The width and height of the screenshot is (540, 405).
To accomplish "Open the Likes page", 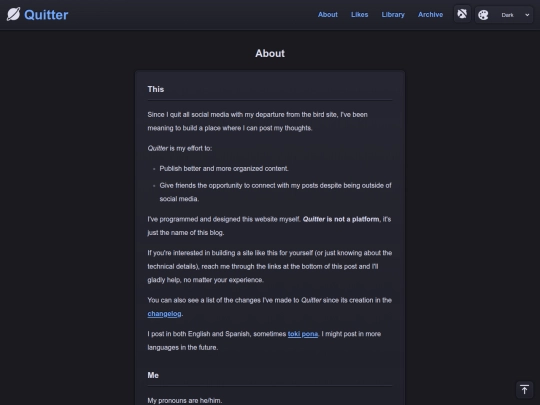I will point(360,14).
